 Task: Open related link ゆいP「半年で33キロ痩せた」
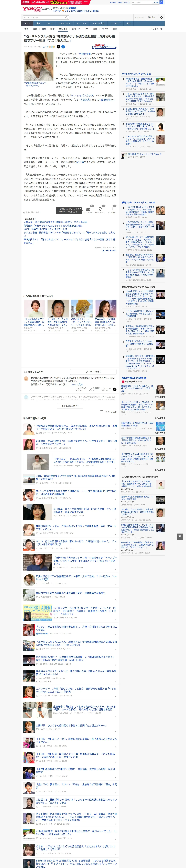click(x=45, y=229)
